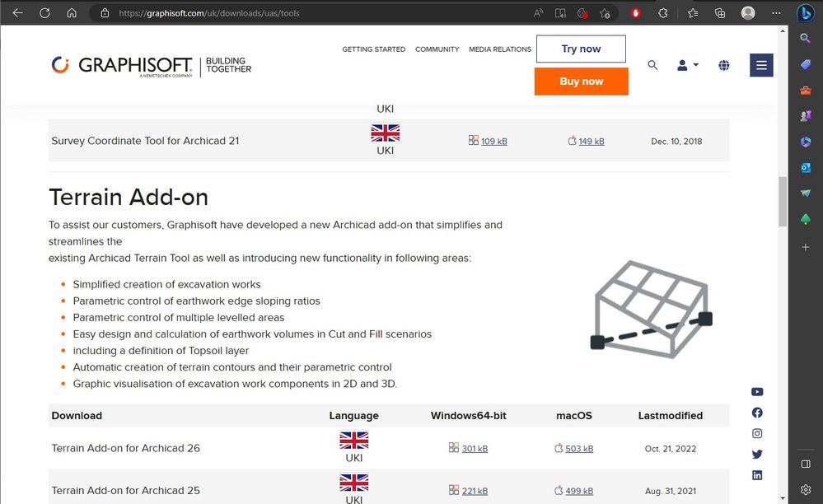Viewport: 823px width, 504px height.
Task: Open the globe language selector
Action: pyautogui.click(x=724, y=65)
